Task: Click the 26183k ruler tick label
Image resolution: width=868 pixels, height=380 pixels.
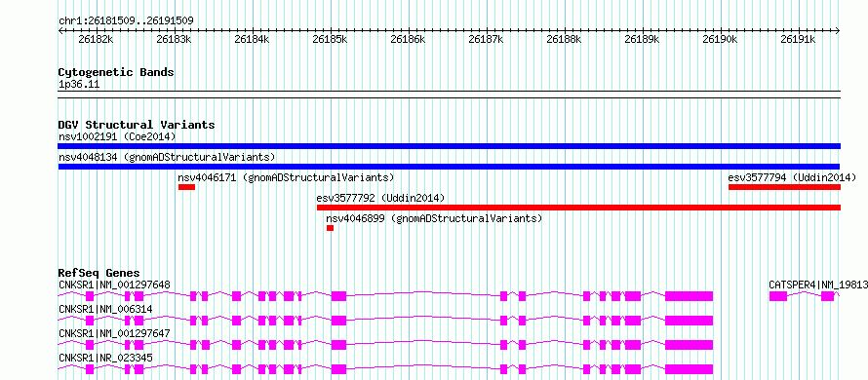Action: (174, 39)
